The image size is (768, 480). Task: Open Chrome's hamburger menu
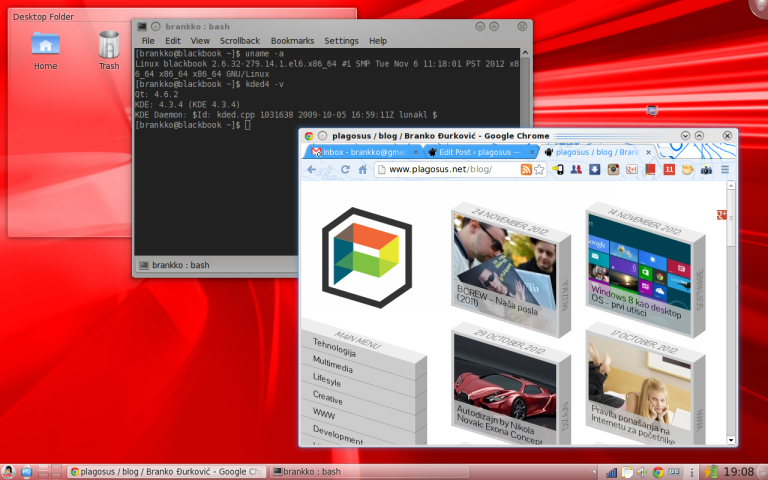click(725, 169)
